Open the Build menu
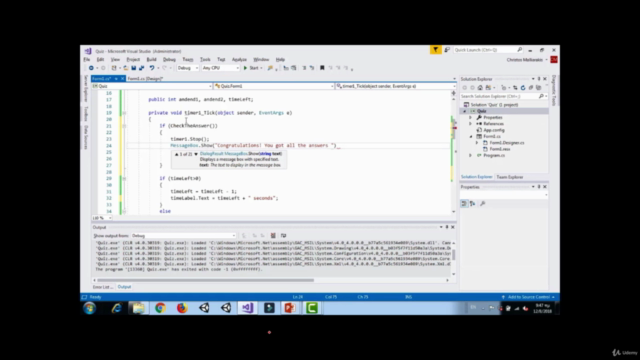 click(x=151, y=60)
